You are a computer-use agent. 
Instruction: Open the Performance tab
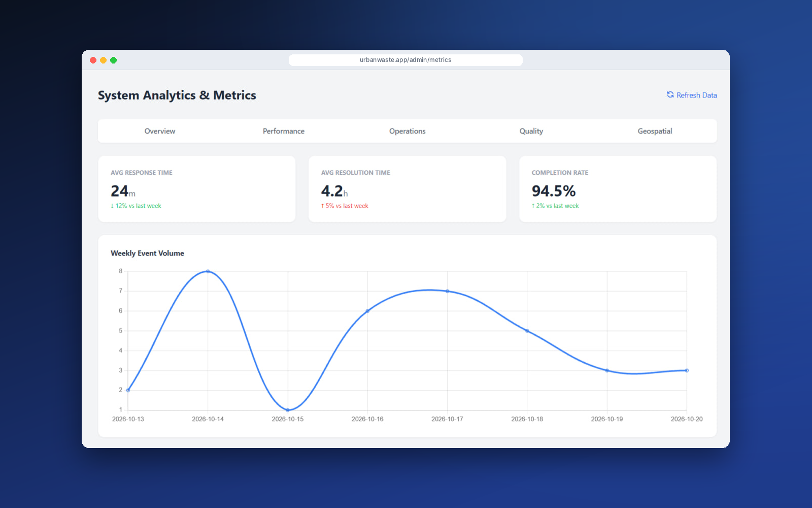(284, 131)
